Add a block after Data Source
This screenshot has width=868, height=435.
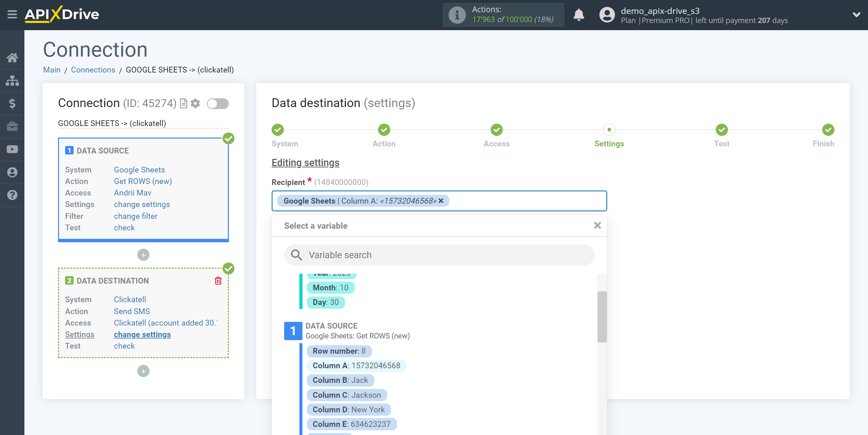(143, 255)
